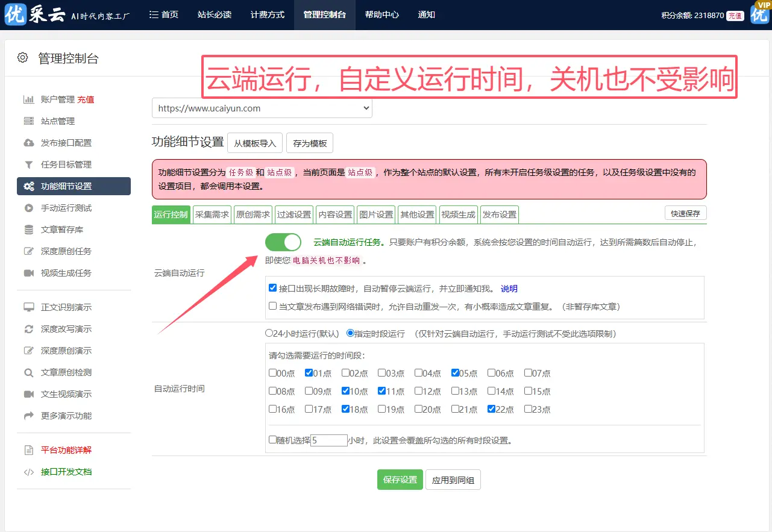This screenshot has height=532, width=772.
Task: Switch to the 采集需求 tab
Action: [212, 214]
